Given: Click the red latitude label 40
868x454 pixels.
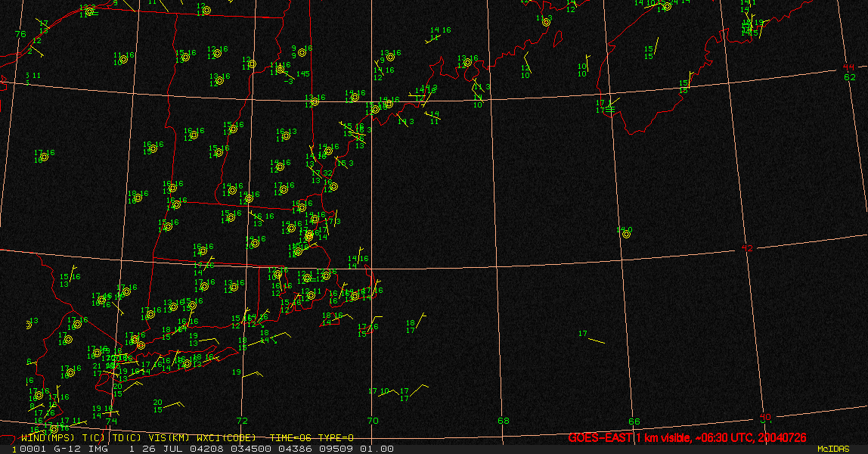Looking at the screenshot, I should tap(765, 417).
